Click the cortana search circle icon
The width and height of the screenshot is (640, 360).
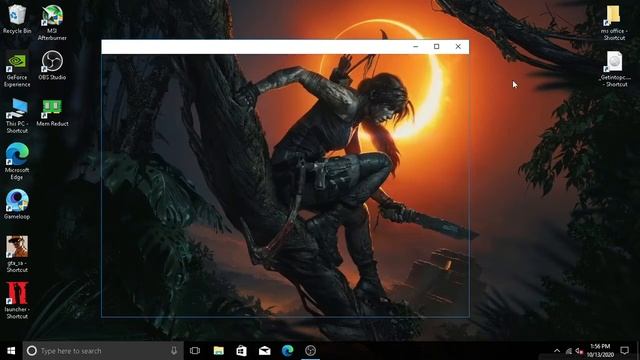[x=31, y=351]
